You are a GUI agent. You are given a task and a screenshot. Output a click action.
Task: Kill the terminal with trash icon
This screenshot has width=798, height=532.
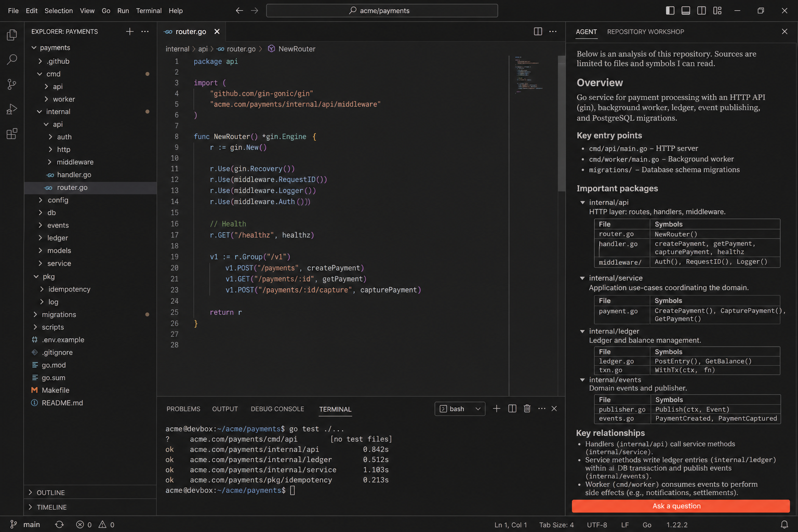[527, 409]
